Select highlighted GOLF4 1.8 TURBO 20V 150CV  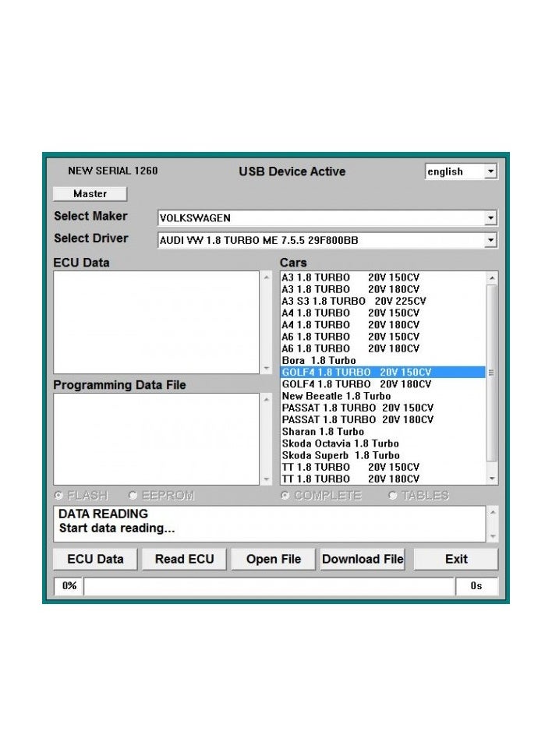(x=383, y=373)
